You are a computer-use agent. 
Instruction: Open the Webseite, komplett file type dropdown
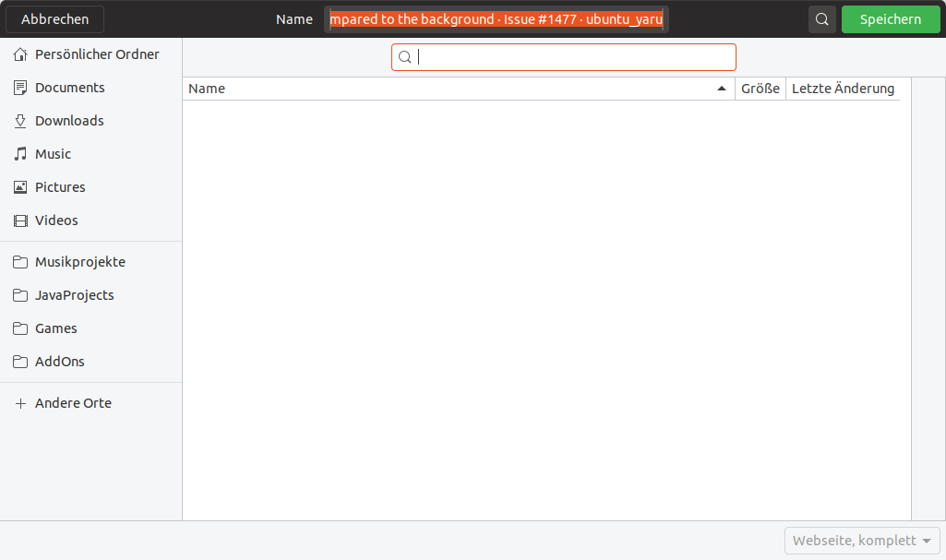[862, 541]
